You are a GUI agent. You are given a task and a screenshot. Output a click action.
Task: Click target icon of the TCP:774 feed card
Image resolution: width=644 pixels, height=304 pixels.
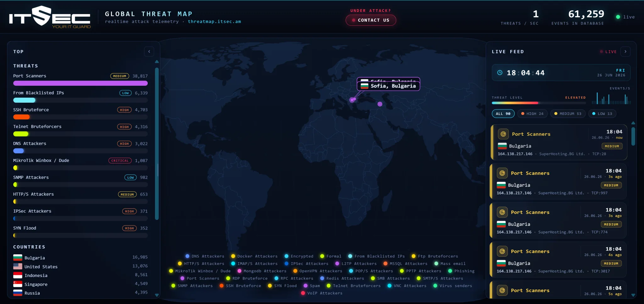point(502,212)
